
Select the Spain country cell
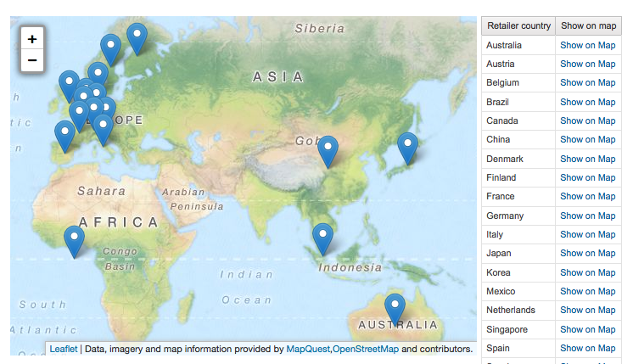pos(518,348)
